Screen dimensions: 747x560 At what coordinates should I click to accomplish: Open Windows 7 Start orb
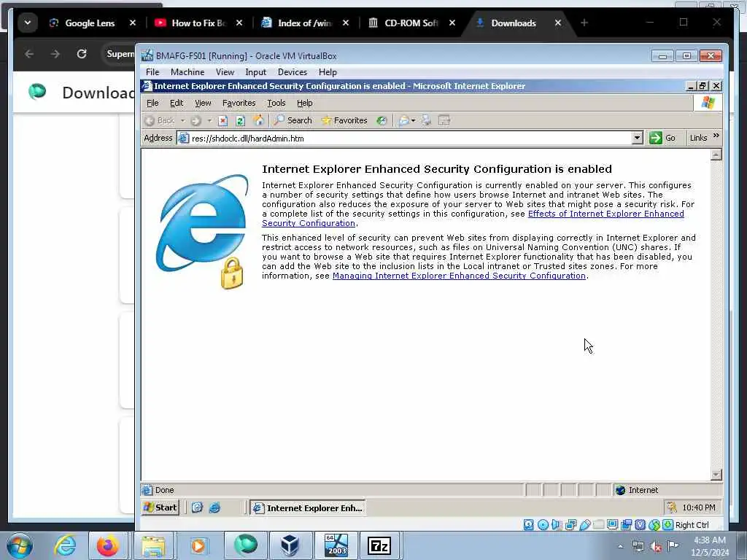[20, 545]
